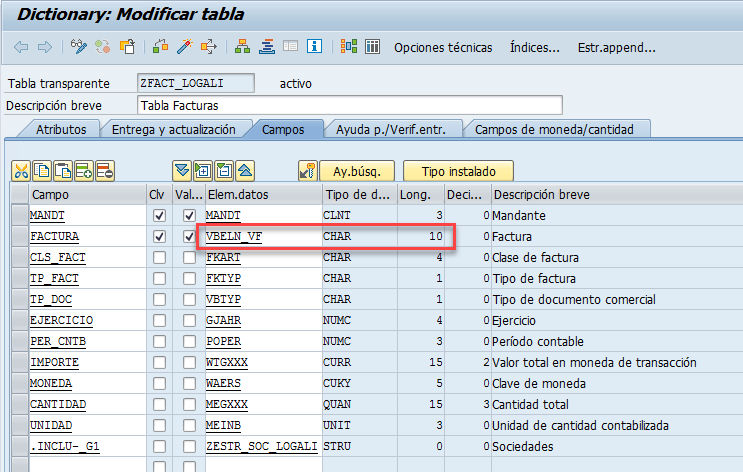Toggle display/change mode with the pencil-glasses icon

(x=79, y=46)
